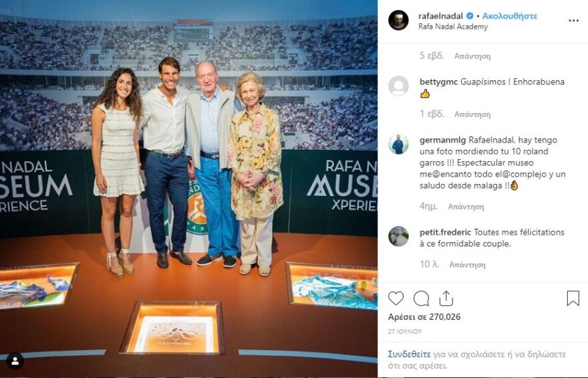
Task: Like the post with the heart icon
Action: (x=396, y=298)
